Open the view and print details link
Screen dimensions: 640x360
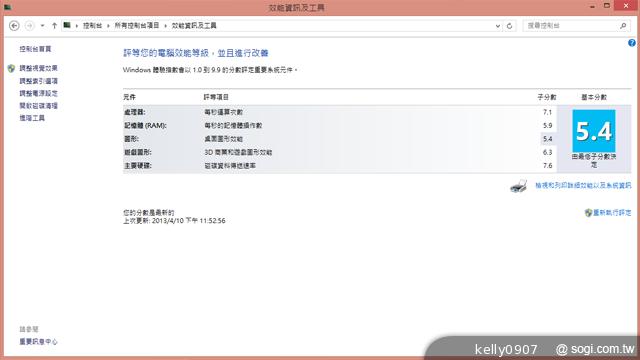pyautogui.click(x=583, y=185)
